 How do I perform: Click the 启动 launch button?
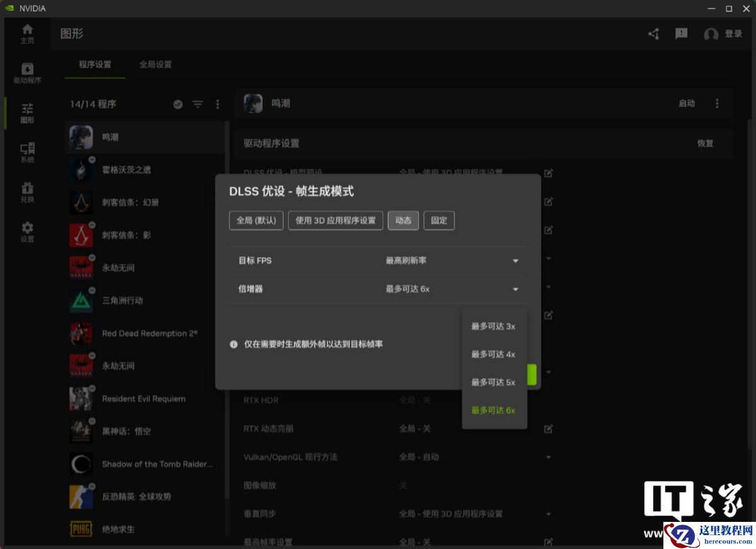click(687, 103)
